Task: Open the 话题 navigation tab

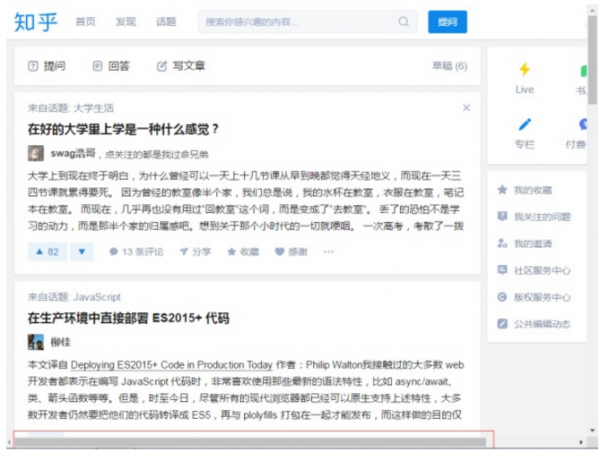Action: 166,22
